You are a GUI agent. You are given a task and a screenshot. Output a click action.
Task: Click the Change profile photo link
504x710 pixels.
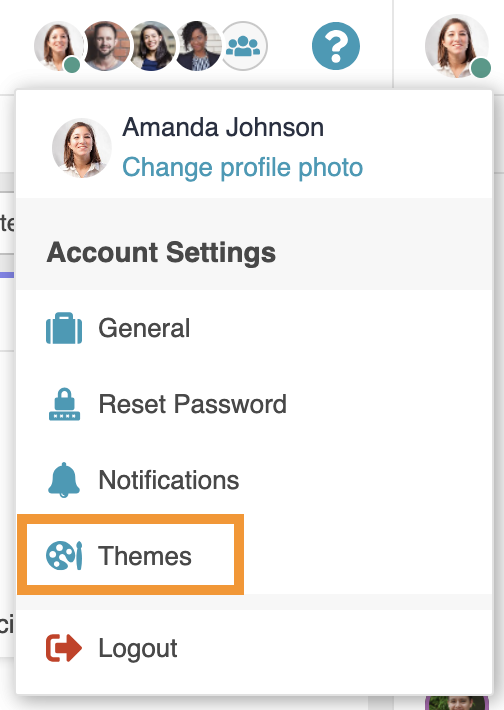tap(243, 167)
